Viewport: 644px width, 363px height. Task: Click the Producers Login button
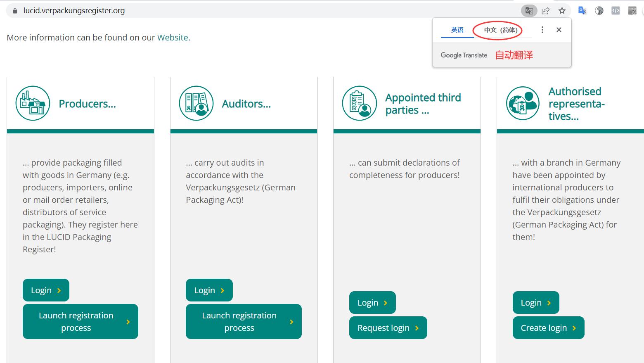coord(46,290)
